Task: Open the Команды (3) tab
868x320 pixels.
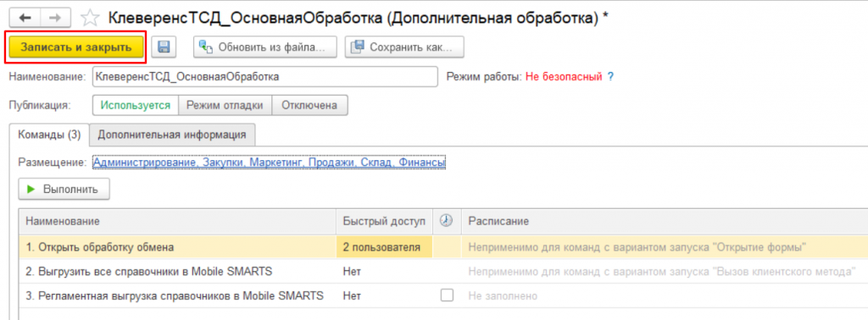Action: (x=49, y=135)
